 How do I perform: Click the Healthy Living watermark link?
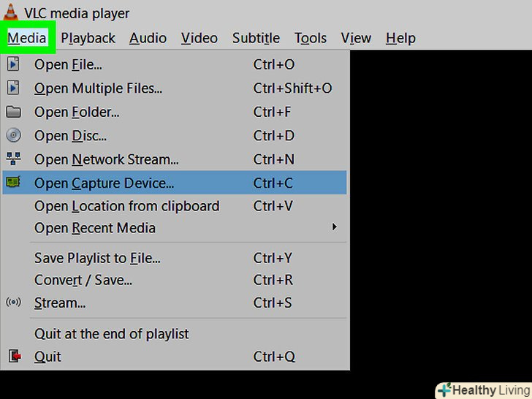click(x=483, y=390)
